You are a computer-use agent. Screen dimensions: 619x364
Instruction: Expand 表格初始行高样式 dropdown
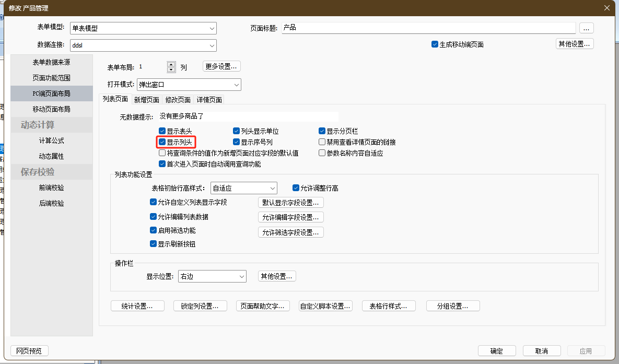coord(272,188)
